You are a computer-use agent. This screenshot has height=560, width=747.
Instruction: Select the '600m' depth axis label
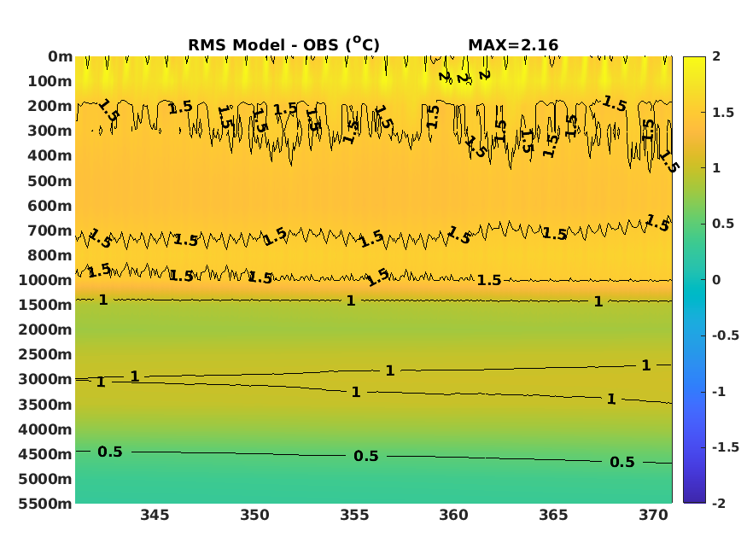click(x=50, y=207)
